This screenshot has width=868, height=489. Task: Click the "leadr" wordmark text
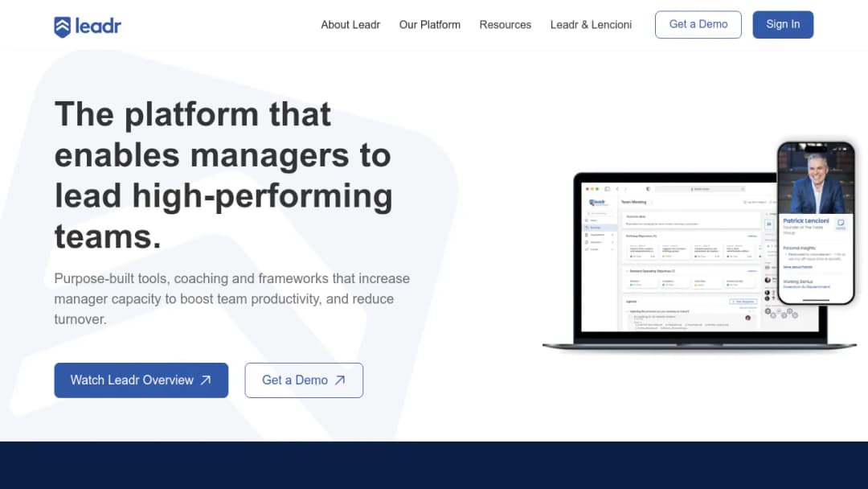click(x=98, y=26)
